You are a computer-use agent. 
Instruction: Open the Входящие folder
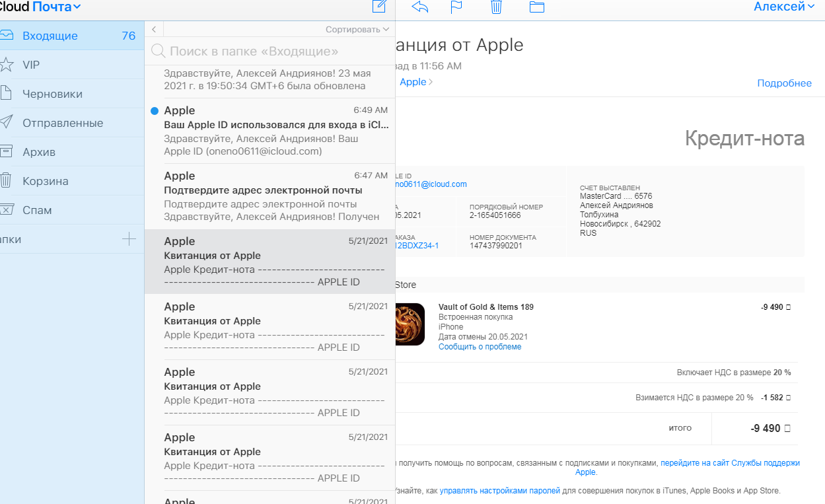72,36
